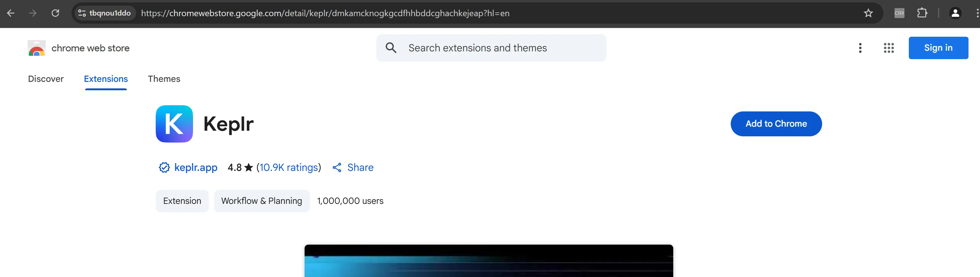Open the site information chip in address bar
The width and height of the screenshot is (980, 277).
point(104,13)
